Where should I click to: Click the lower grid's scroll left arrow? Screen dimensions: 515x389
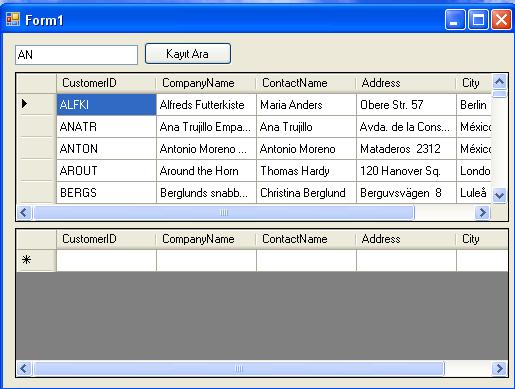24,368
